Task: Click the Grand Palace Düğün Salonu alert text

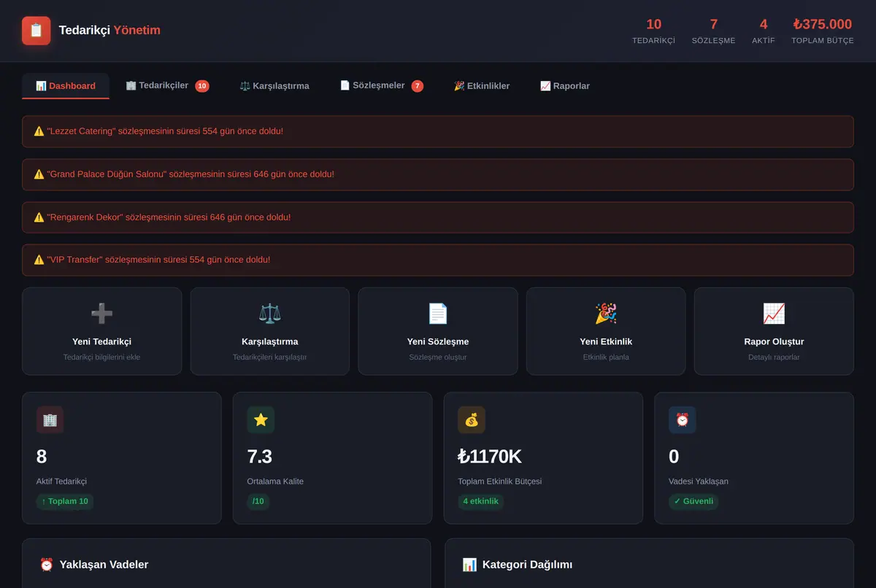Action: [x=191, y=174]
